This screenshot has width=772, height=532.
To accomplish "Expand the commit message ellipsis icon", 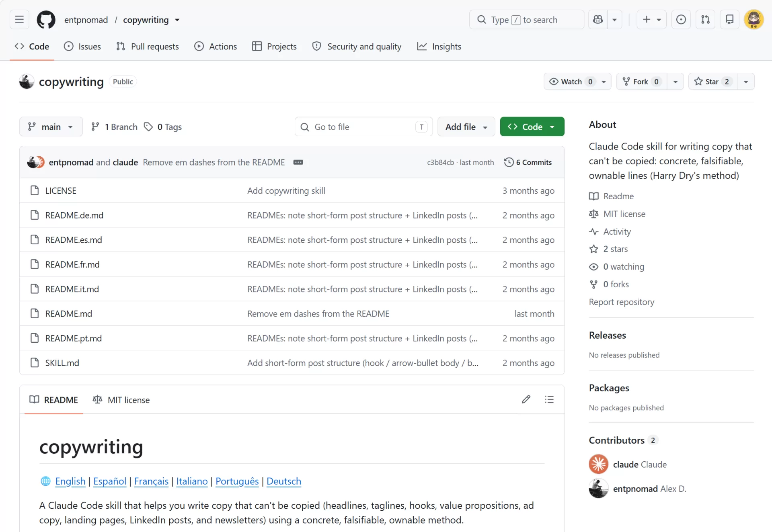I will tap(298, 162).
